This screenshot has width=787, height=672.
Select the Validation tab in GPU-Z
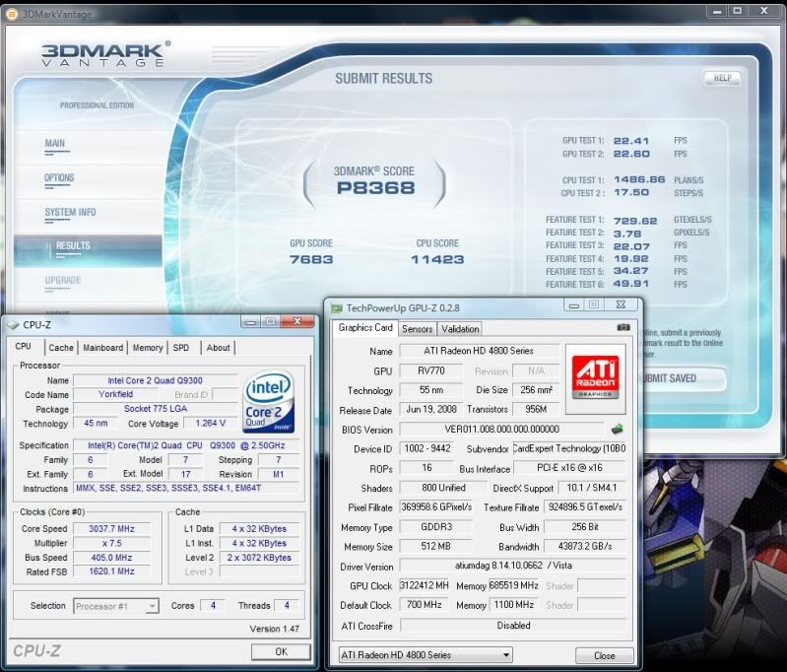click(460, 329)
